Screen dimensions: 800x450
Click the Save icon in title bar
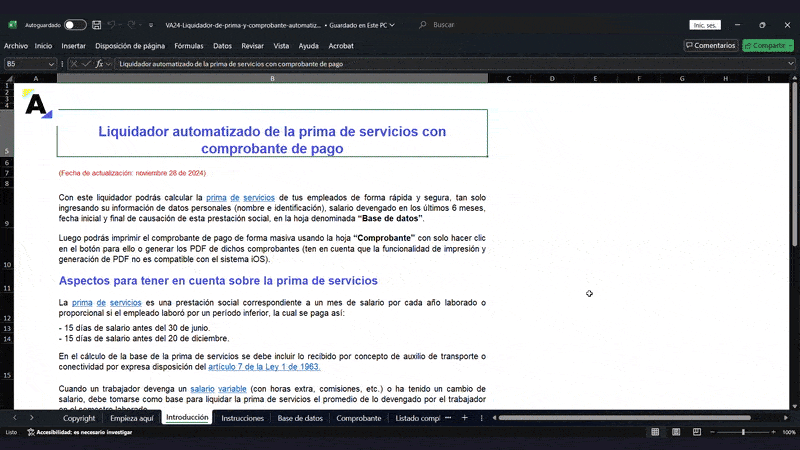pos(96,25)
